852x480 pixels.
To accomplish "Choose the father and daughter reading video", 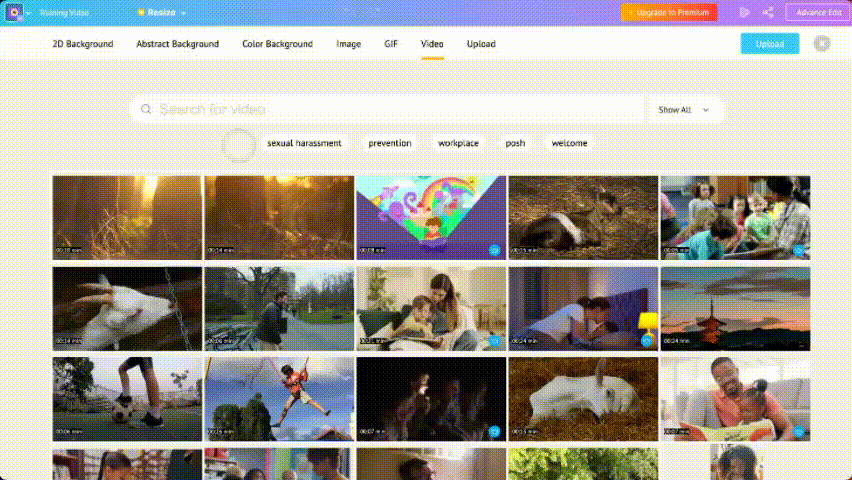I will click(735, 398).
